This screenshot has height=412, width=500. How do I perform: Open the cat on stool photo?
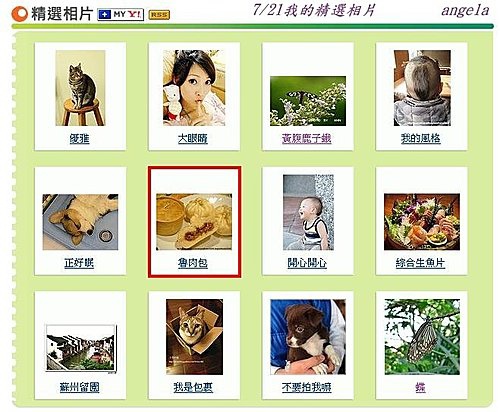(x=80, y=88)
